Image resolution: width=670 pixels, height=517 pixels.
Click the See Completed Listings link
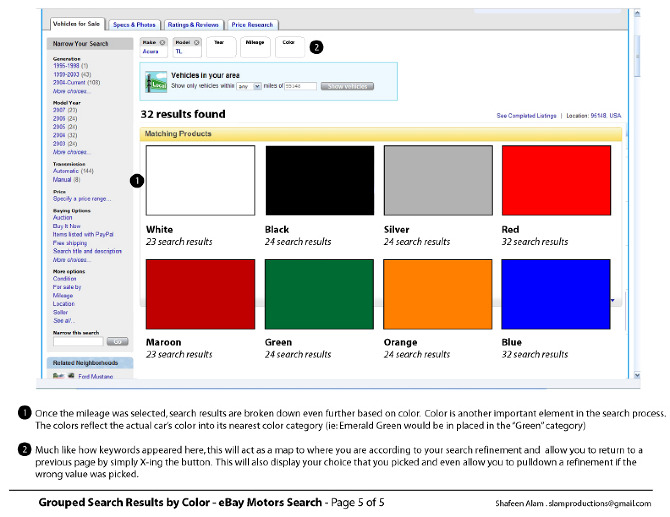pyautogui.click(x=526, y=116)
